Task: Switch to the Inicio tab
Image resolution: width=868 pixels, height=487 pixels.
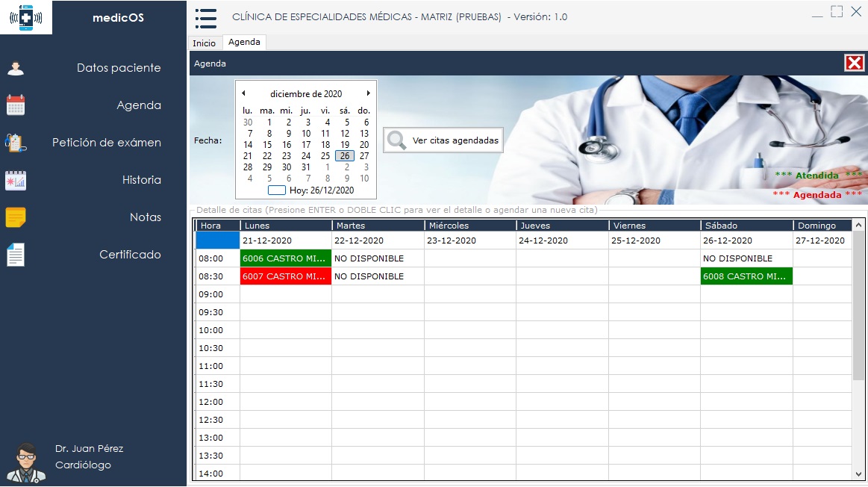Action: 204,43
